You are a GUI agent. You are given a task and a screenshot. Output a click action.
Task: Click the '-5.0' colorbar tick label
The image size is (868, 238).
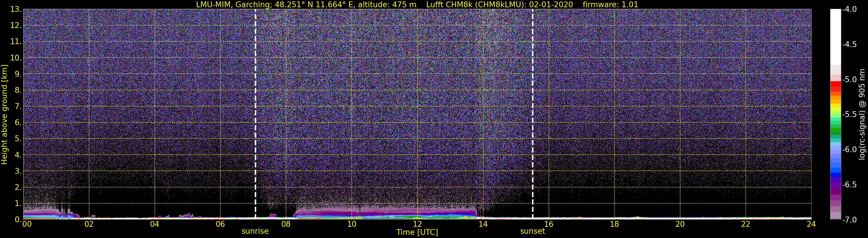pyautogui.click(x=849, y=80)
